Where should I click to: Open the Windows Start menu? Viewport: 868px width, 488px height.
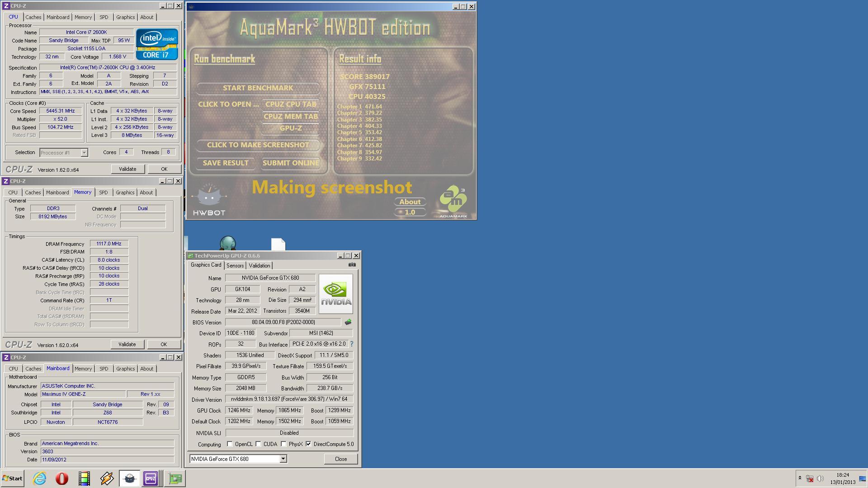click(12, 479)
